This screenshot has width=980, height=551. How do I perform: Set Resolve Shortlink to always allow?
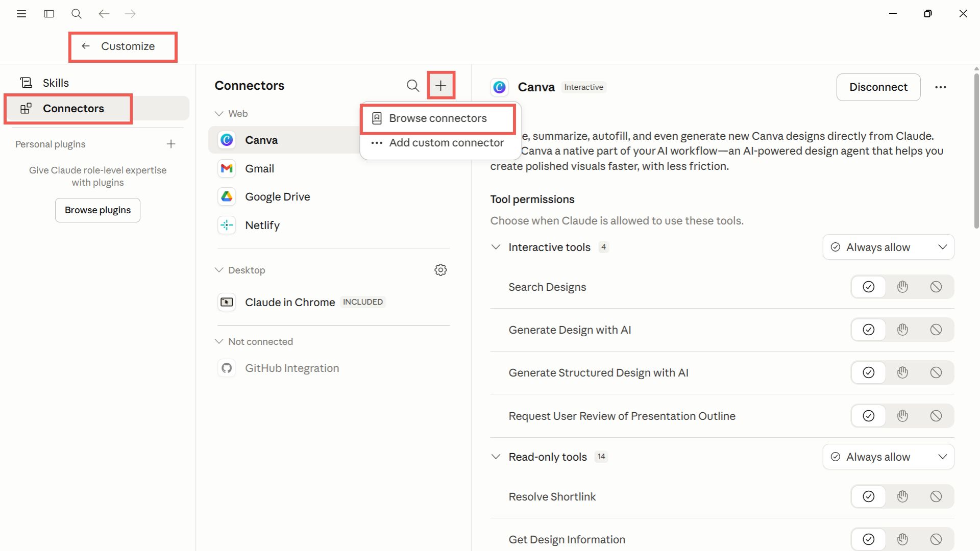(x=868, y=496)
